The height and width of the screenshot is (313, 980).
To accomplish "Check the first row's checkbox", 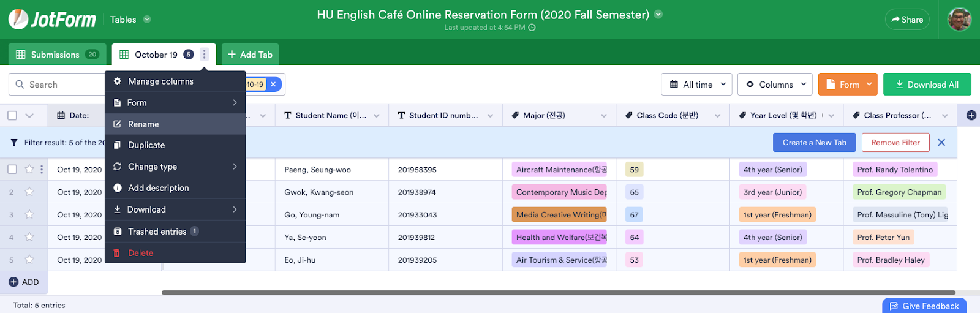I will tap(12, 170).
